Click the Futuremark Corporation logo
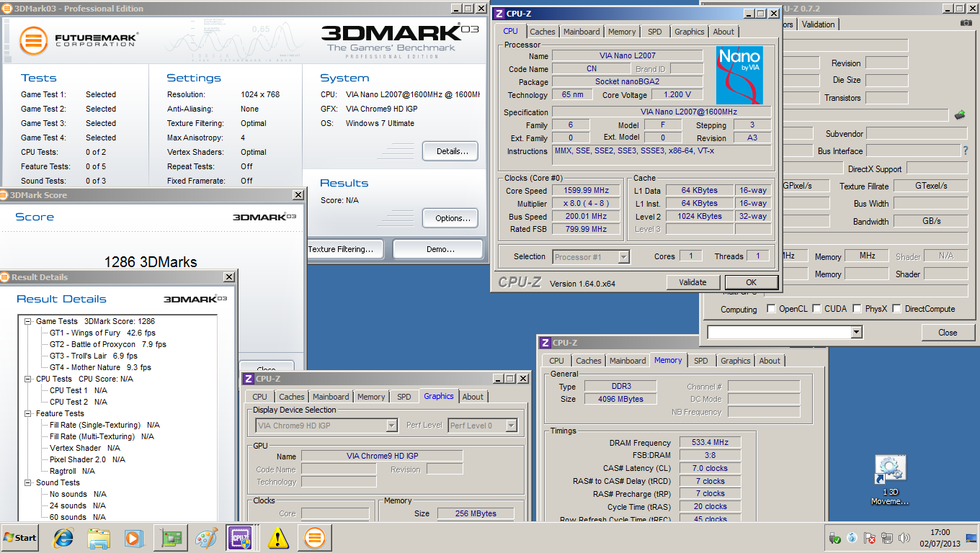The image size is (980, 553). pos(79,40)
